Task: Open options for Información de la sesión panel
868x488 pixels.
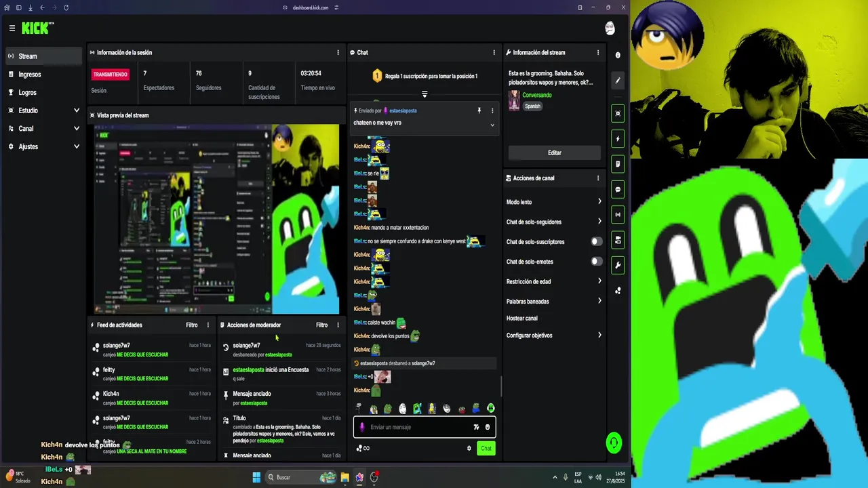Action: (x=338, y=52)
